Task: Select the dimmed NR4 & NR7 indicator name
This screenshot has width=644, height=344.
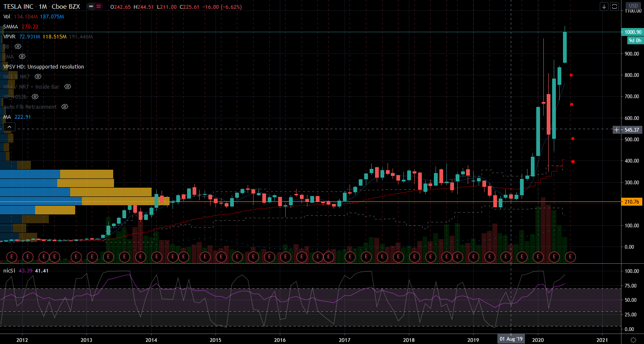Action: coord(17,76)
